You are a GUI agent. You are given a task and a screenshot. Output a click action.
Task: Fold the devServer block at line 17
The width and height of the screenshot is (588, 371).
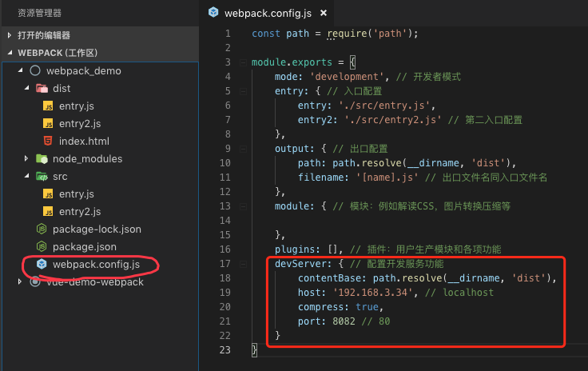coord(243,264)
